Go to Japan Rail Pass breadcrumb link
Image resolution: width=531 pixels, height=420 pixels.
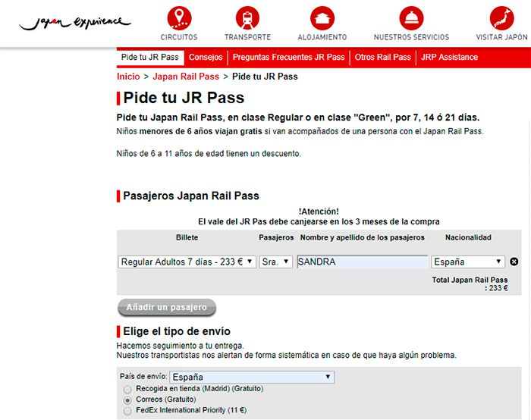(186, 77)
